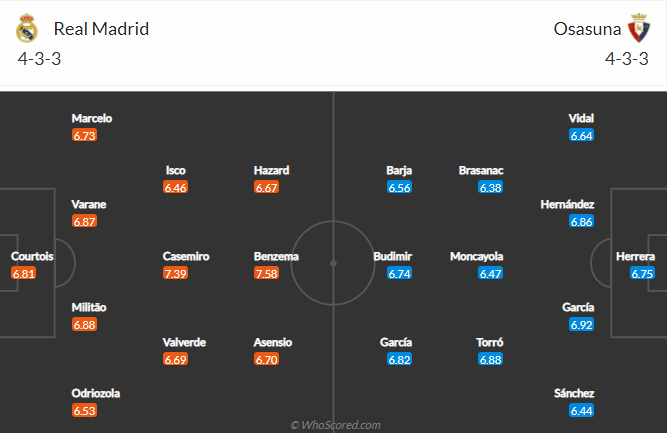The image size is (667, 433).
Task: Click the Real Madrid club crest
Action: pos(27,29)
